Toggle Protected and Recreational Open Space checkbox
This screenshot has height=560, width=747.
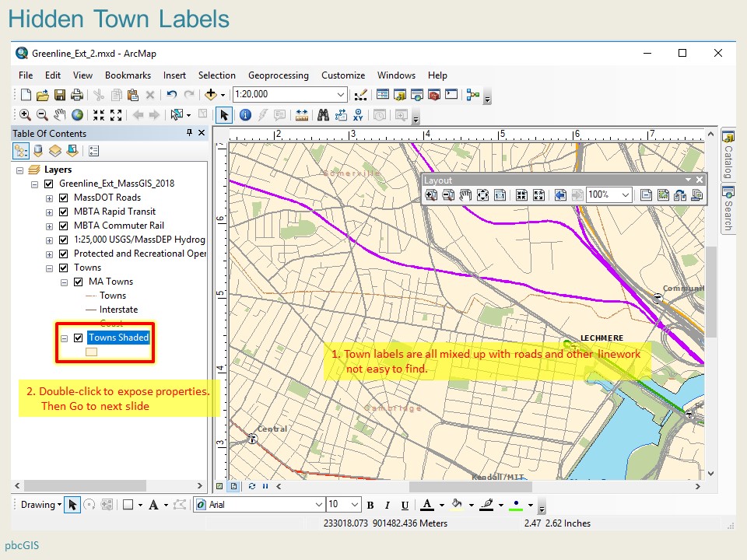(x=63, y=254)
